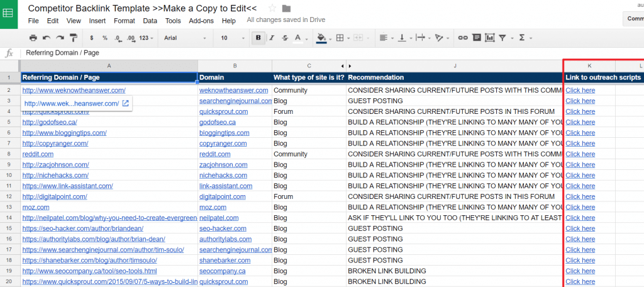
Task: Open the moz.com link in column B
Action: pos(213,207)
